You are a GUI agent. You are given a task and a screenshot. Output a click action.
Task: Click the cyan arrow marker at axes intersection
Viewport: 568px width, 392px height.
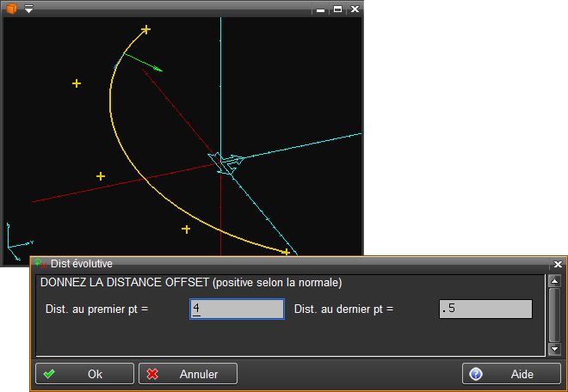coord(226,162)
